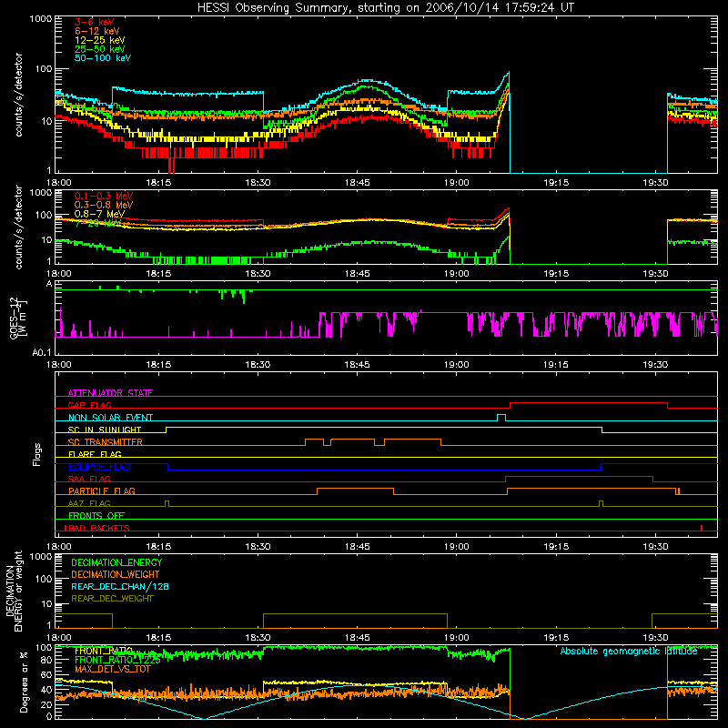Select the green 7-20 MeV legend label

pyautogui.click(x=96, y=223)
